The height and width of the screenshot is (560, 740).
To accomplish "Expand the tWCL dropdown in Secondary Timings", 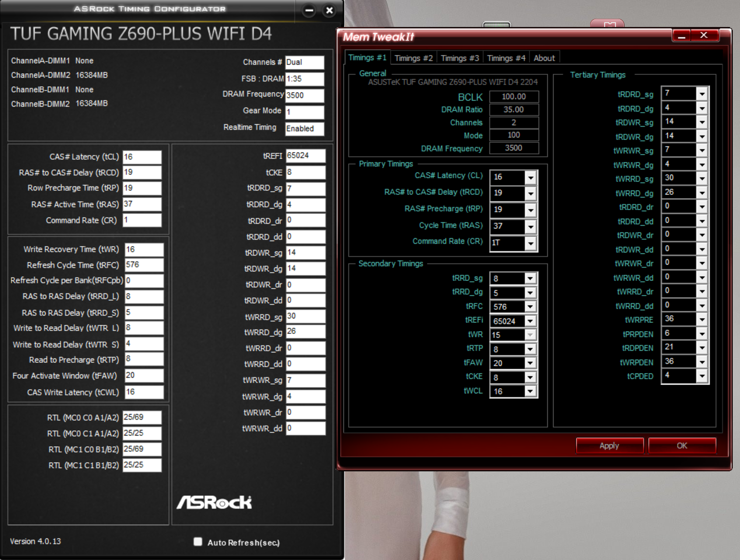I will [x=530, y=391].
